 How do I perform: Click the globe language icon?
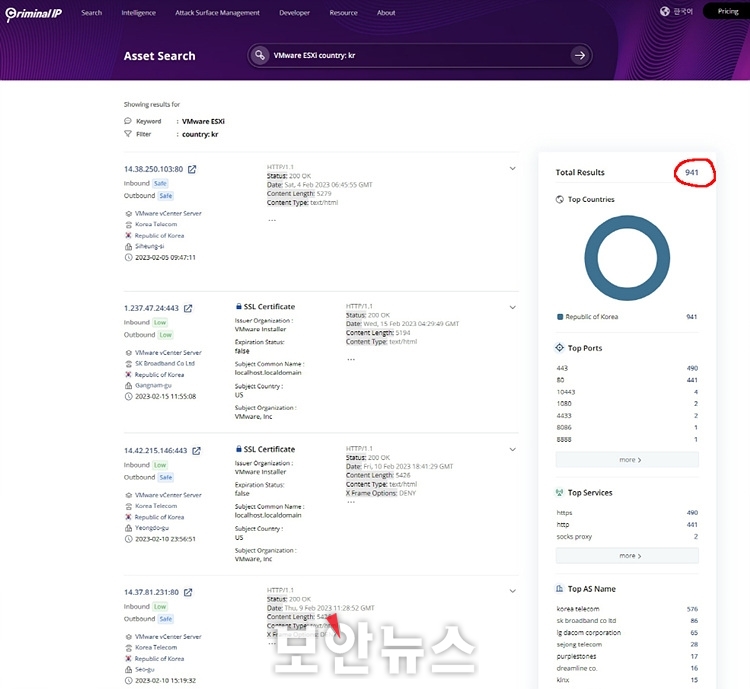pyautogui.click(x=665, y=12)
